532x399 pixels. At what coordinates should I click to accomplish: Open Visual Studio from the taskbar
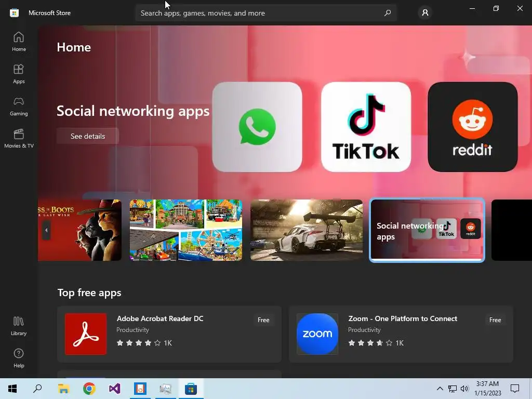pyautogui.click(x=115, y=389)
